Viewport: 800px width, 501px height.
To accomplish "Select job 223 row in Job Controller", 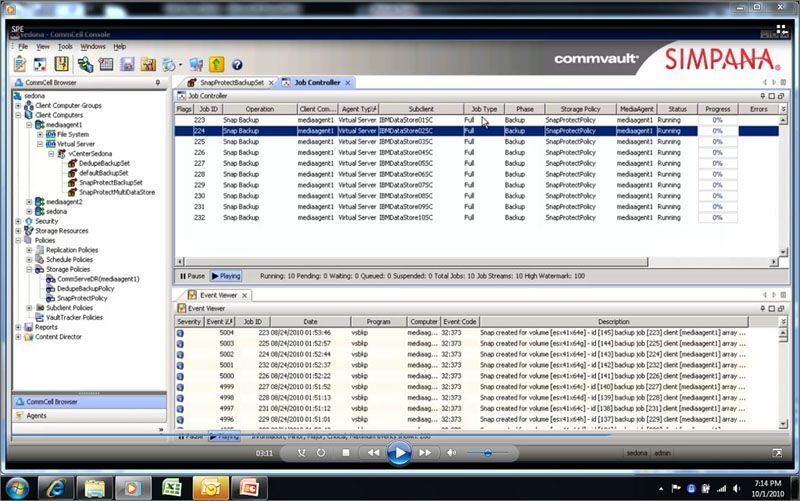I will (477, 120).
